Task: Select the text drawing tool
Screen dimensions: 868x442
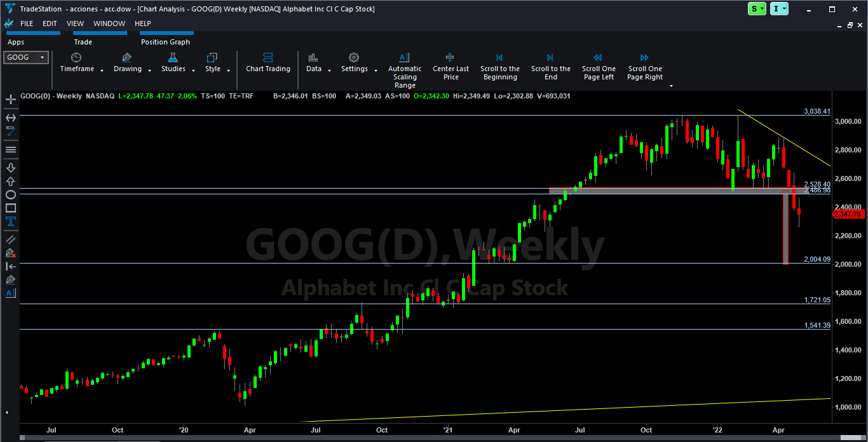Action: click(11, 222)
